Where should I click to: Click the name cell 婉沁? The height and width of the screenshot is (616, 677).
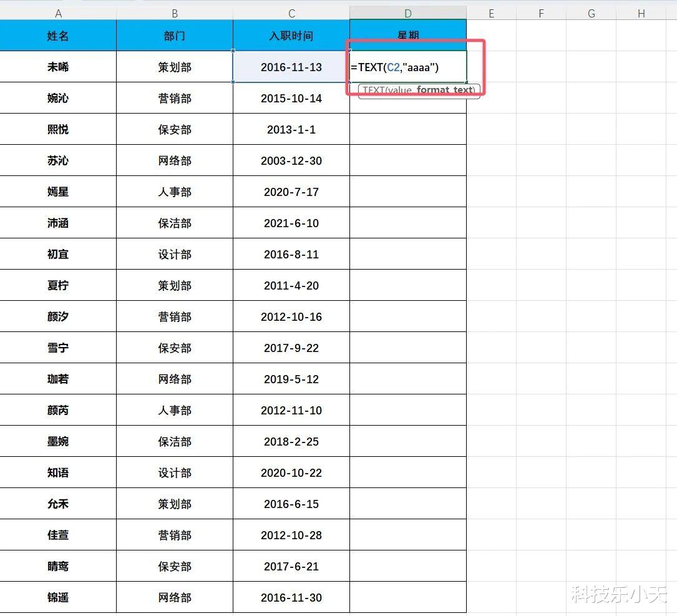point(58,98)
